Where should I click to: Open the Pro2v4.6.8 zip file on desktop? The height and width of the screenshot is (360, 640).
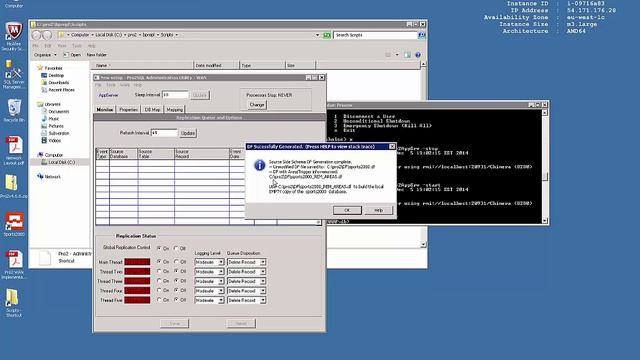point(13,187)
